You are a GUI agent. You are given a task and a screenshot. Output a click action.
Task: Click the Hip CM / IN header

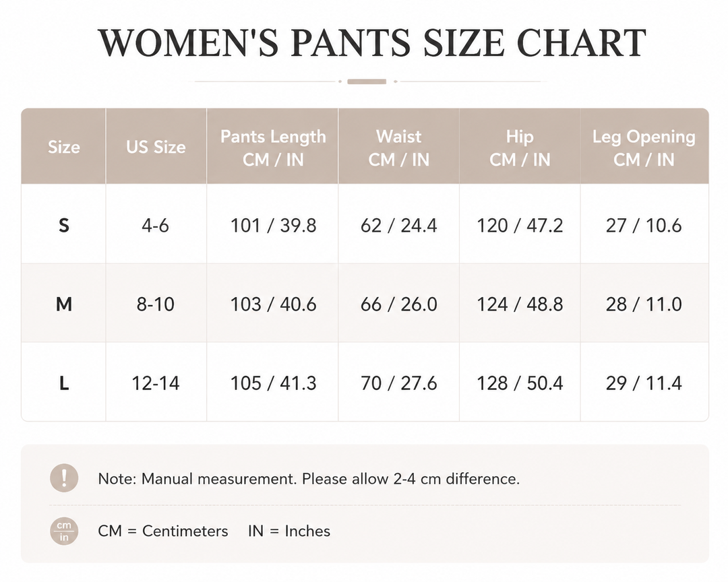pos(520,148)
